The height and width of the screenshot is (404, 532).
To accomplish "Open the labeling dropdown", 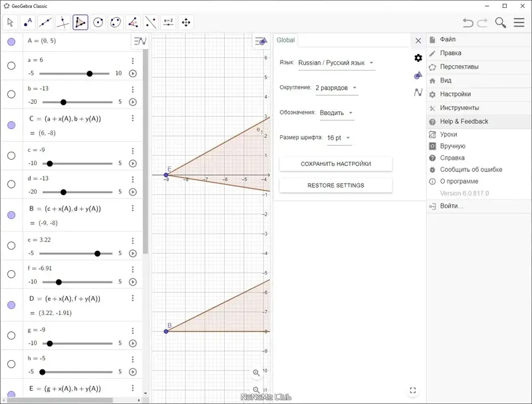I will point(336,112).
